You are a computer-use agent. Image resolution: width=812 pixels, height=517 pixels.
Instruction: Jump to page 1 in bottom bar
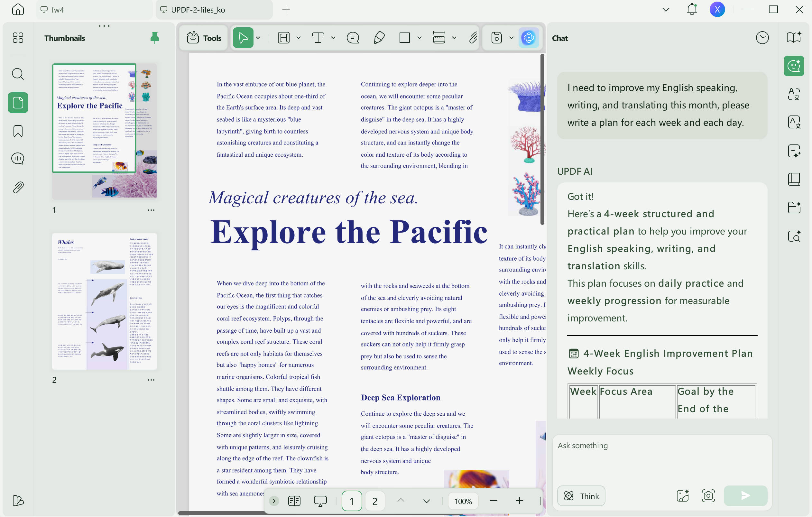pos(351,501)
